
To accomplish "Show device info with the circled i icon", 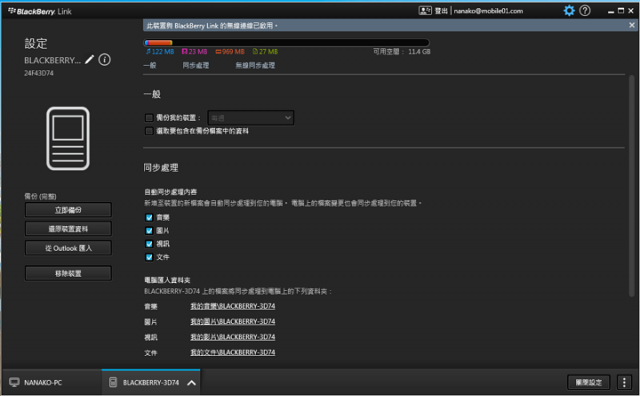I will tap(104, 60).
